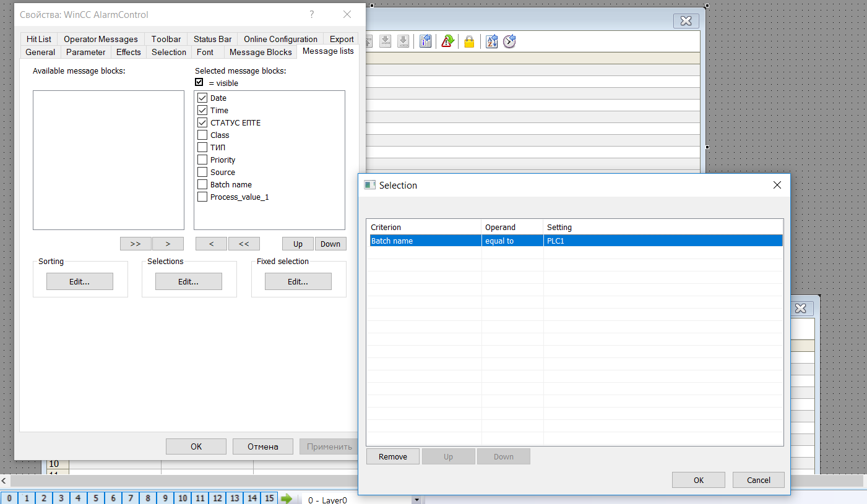Open the Message Blocks tab

[x=260, y=52]
